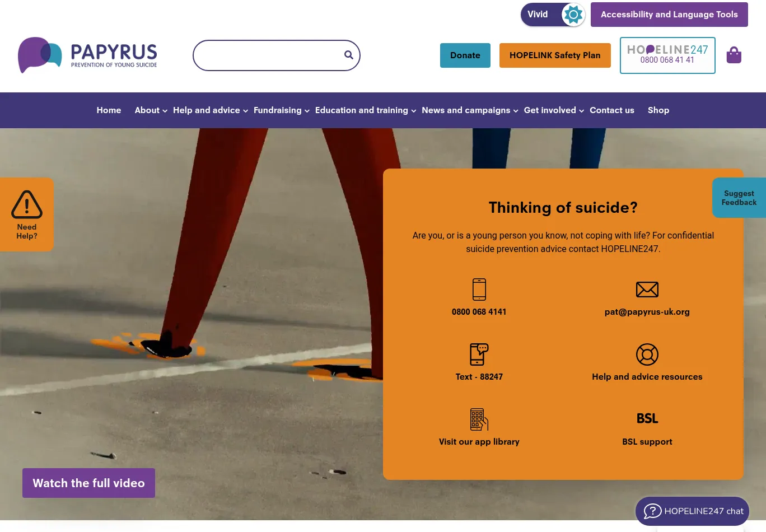
Task: Click the search magnifier icon
Action: [x=349, y=55]
